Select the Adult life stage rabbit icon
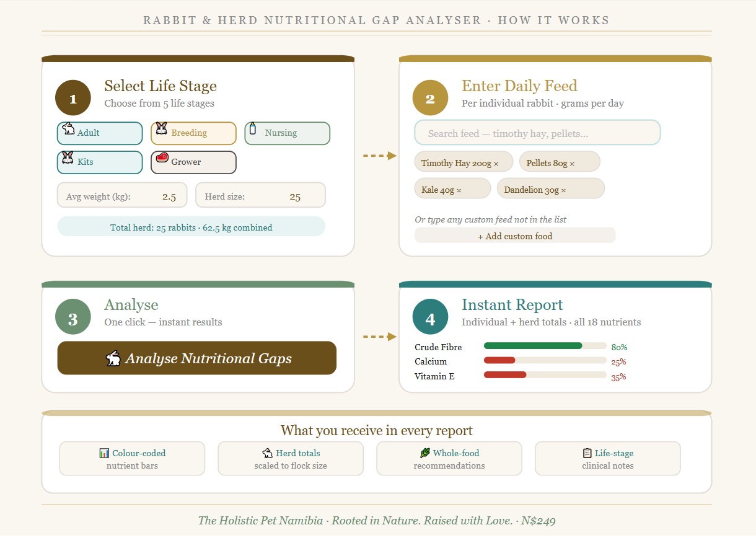The image size is (756, 543). coord(68,129)
